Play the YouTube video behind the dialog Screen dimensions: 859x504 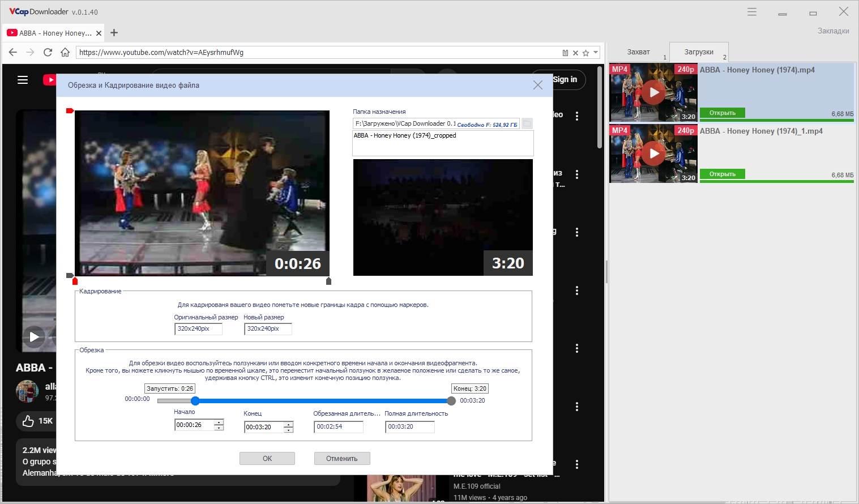point(34,337)
